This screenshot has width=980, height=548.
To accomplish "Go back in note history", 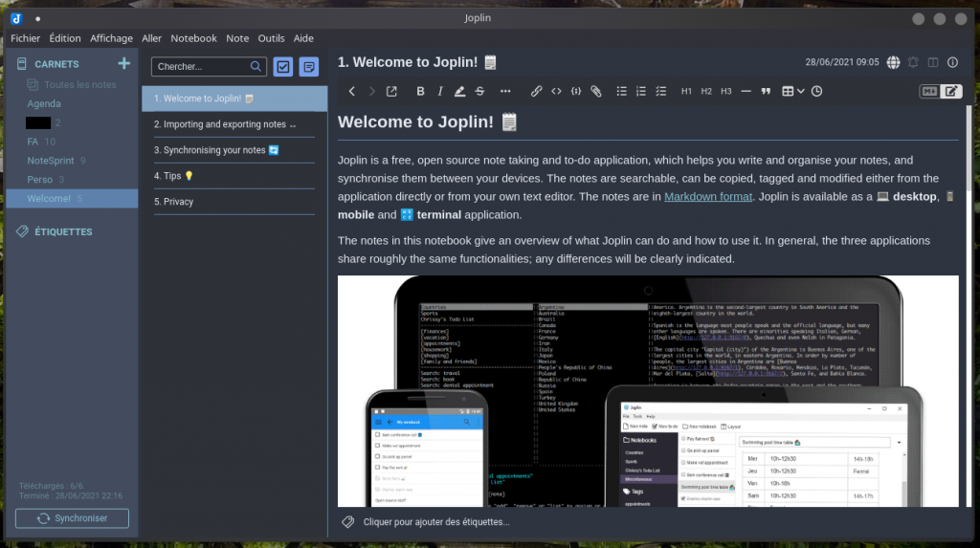I will point(352,91).
